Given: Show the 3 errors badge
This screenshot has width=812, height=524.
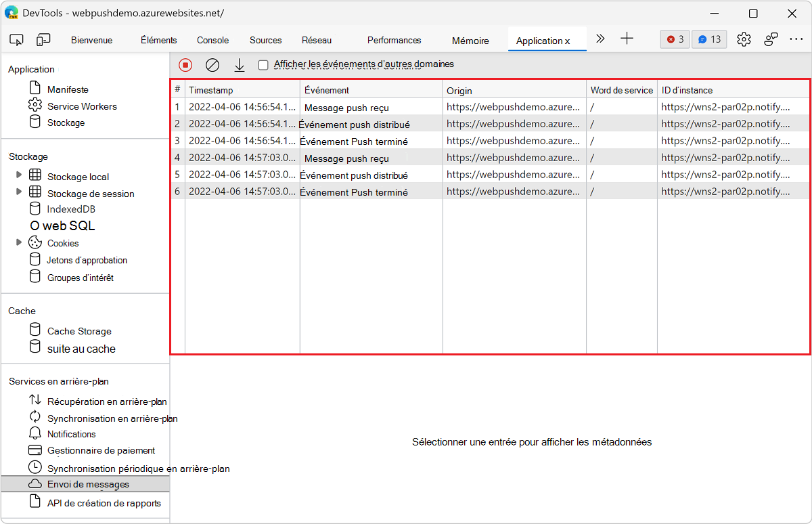Looking at the screenshot, I should 675,39.
